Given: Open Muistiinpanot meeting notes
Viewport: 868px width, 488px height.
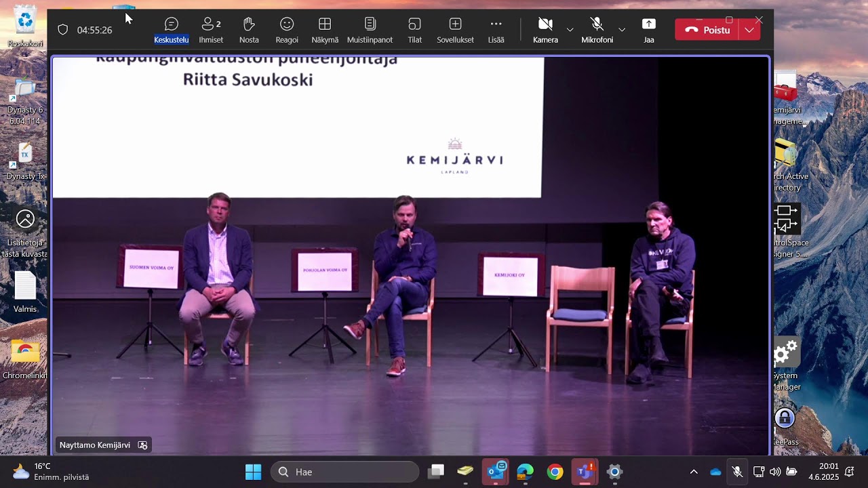Looking at the screenshot, I should 370,30.
